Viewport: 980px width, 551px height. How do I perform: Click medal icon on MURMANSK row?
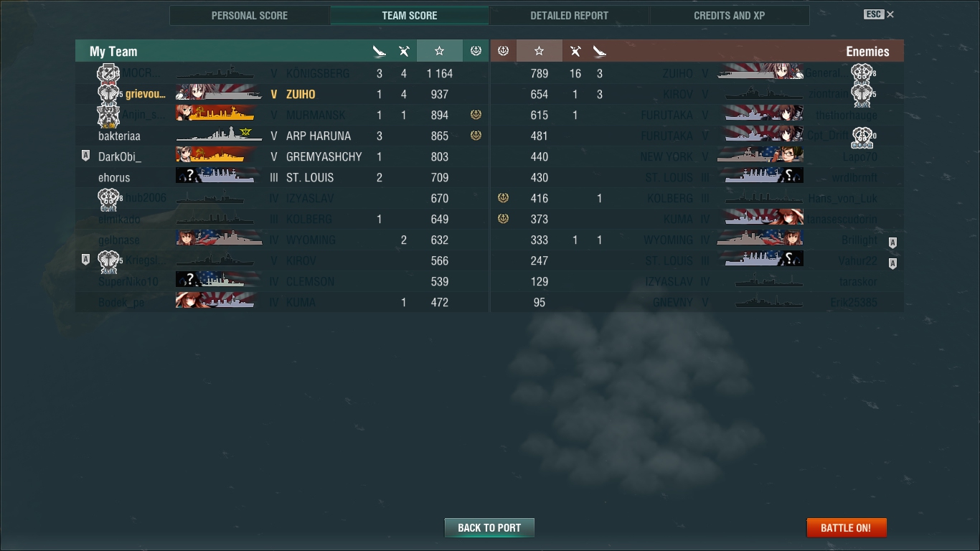point(476,115)
